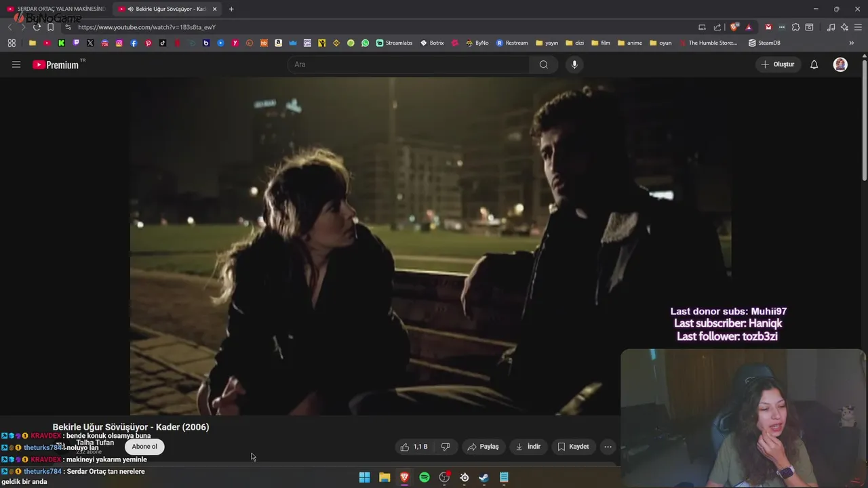Open Windows Start menu

(x=364, y=477)
